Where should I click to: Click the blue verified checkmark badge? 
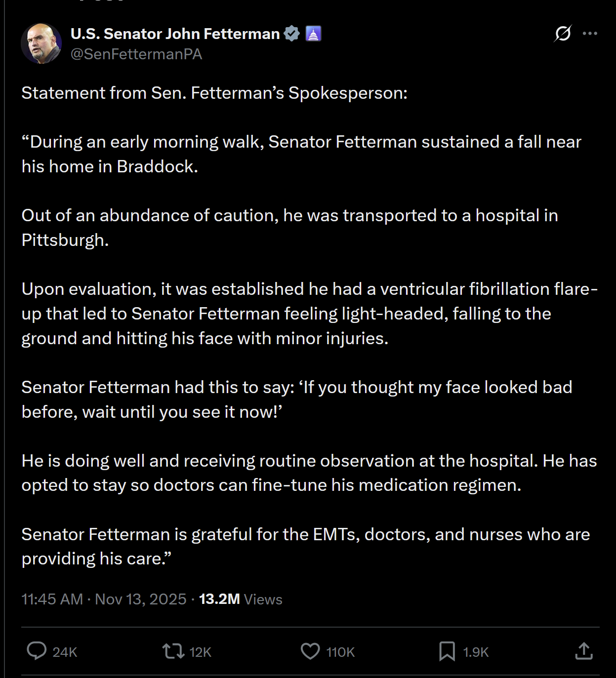point(292,34)
